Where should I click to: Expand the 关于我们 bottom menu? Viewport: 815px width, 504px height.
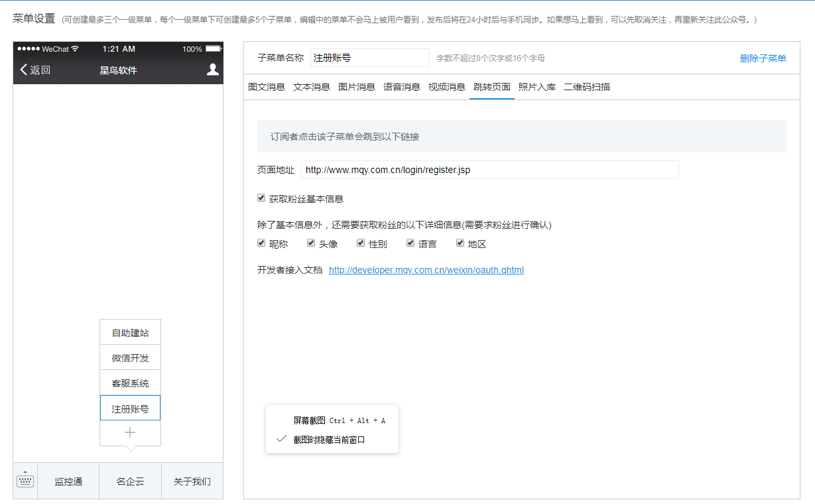(192, 481)
